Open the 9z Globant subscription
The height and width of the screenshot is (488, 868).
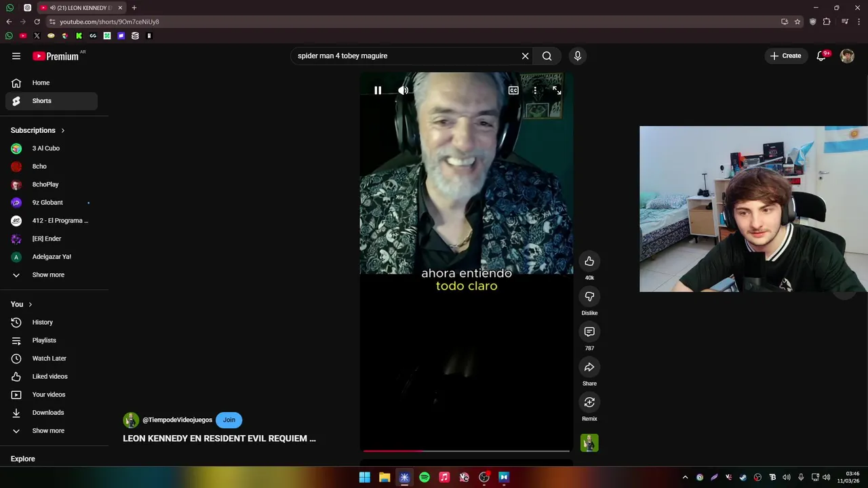tap(52, 203)
